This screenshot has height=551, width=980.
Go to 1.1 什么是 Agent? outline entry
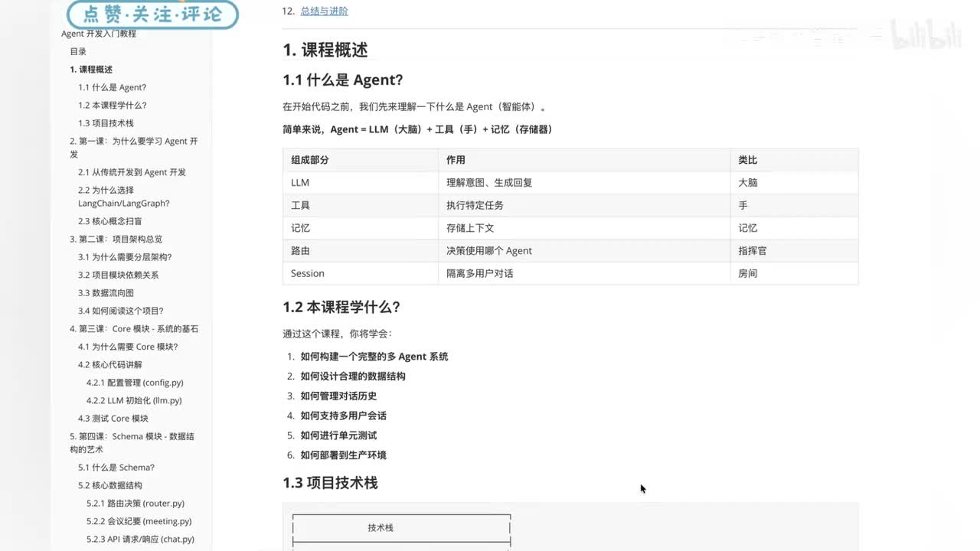[112, 87]
